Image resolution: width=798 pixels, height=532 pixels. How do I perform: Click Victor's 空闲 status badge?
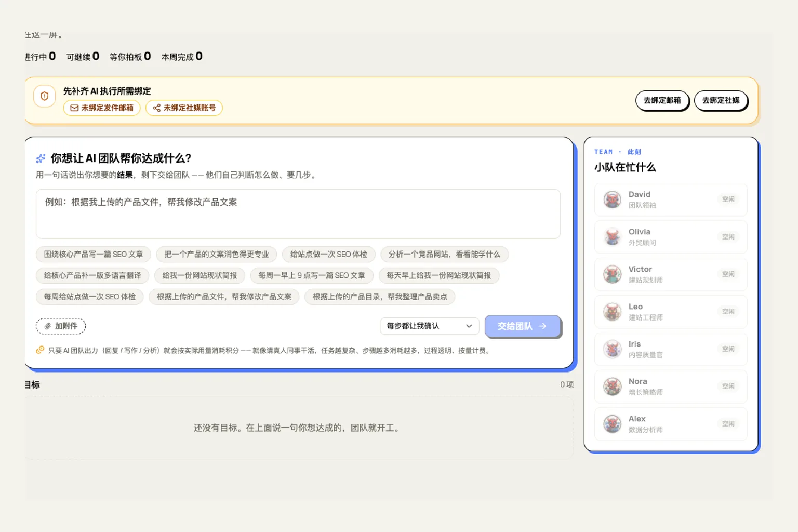(x=728, y=274)
